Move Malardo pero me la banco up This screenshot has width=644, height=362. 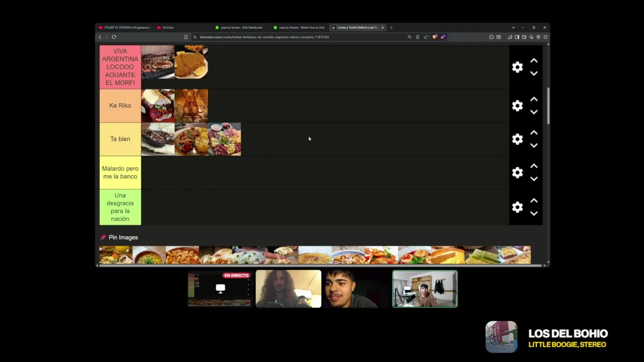click(534, 166)
